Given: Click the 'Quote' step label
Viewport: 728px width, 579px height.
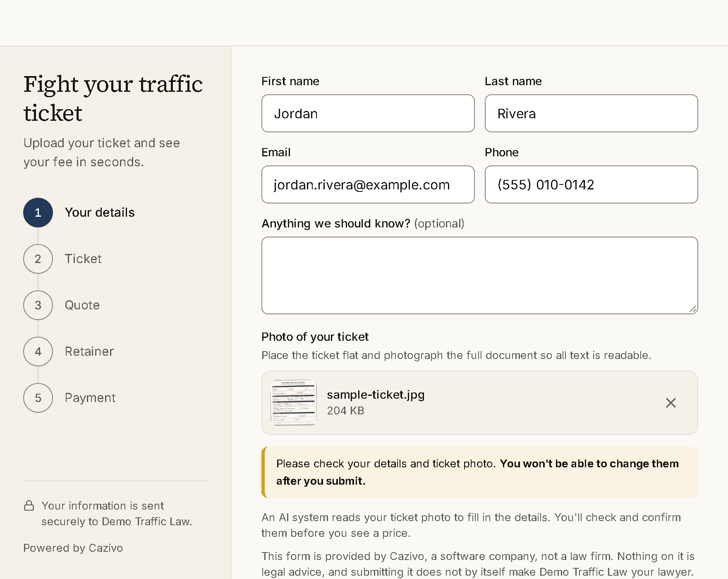Looking at the screenshot, I should (x=82, y=305).
